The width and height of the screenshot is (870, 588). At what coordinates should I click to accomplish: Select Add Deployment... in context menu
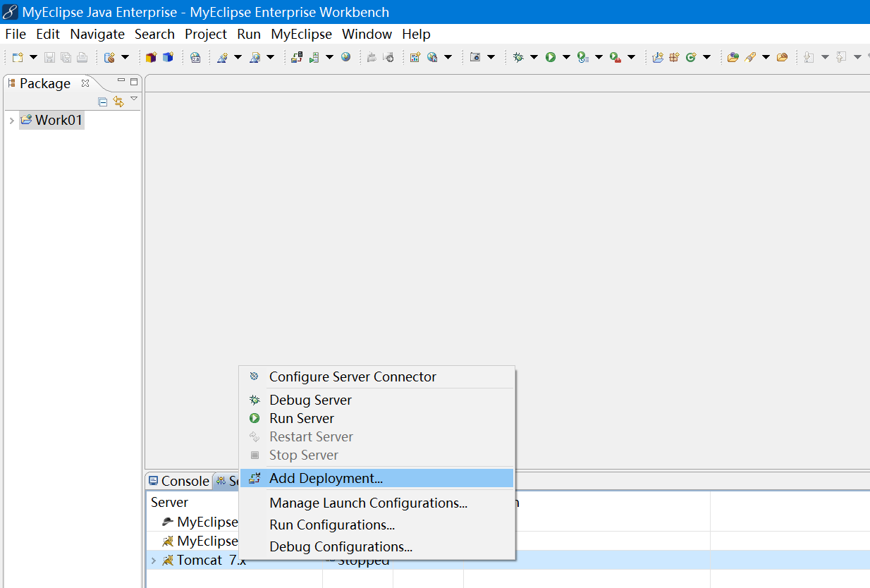377,478
